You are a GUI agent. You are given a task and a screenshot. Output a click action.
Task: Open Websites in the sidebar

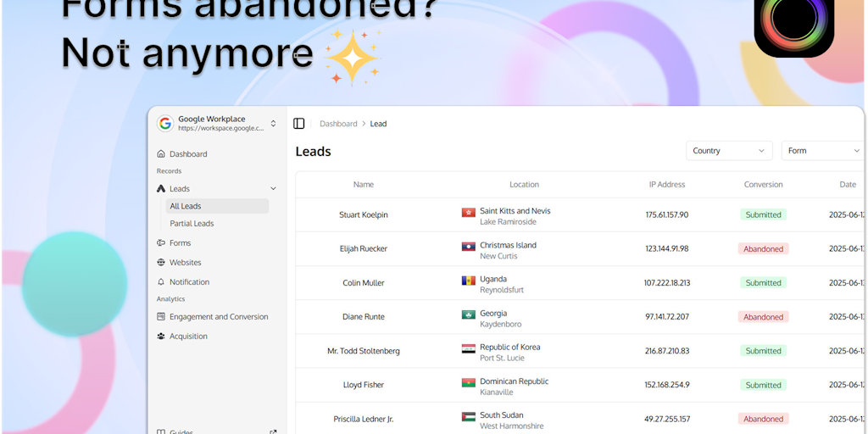(186, 263)
